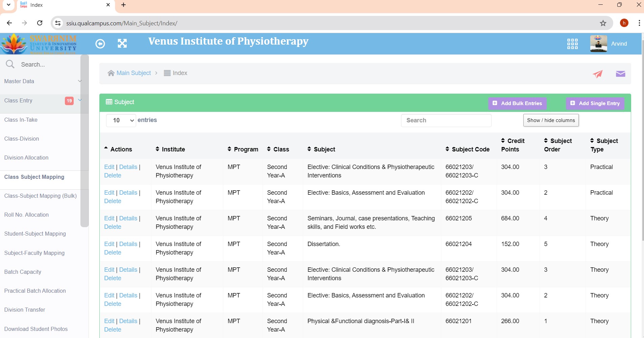Click the sidebar search magnifier icon

(10, 64)
